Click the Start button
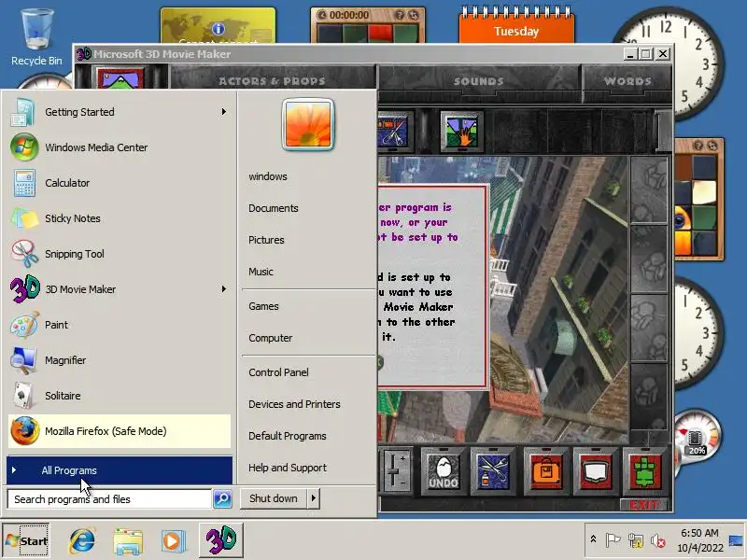The image size is (747, 560). tap(26, 540)
